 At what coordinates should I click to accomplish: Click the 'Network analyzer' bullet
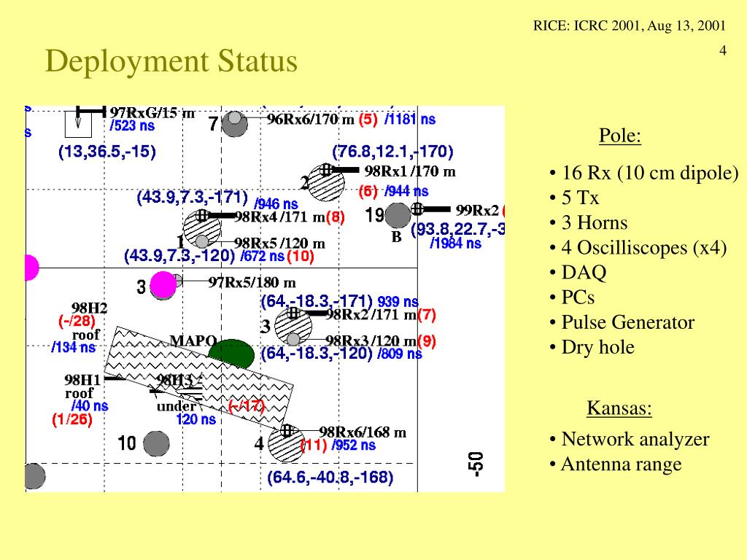[635, 439]
